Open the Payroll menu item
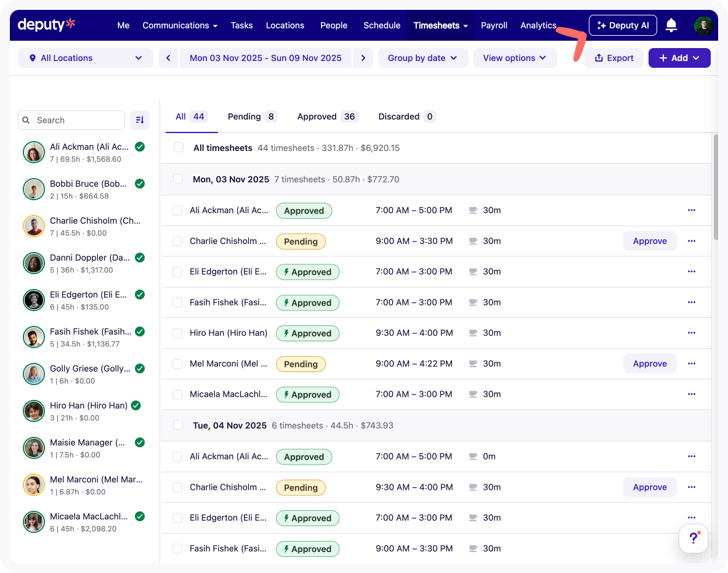The height and width of the screenshot is (573, 728). pos(494,25)
